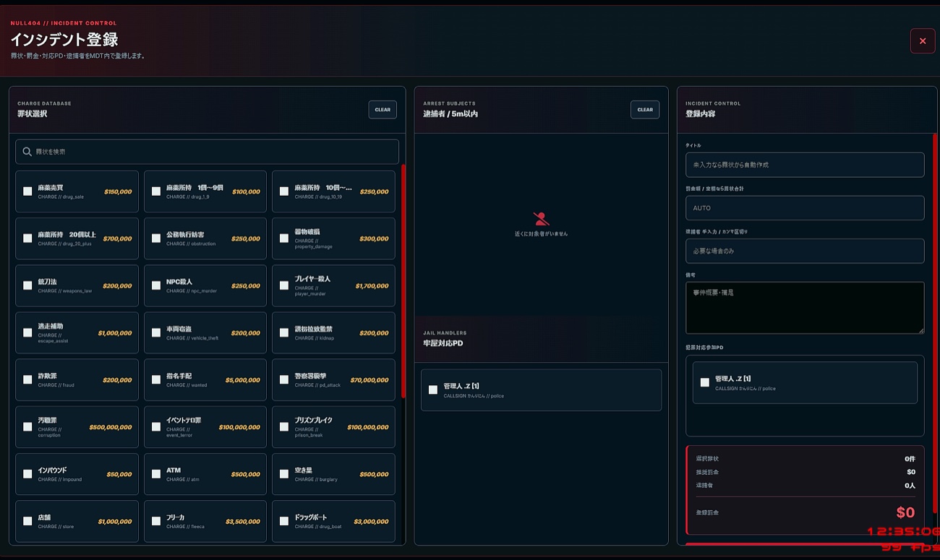This screenshot has width=940, height=560.
Task: Tick the property_damage charge checkbox
Action: tap(284, 238)
